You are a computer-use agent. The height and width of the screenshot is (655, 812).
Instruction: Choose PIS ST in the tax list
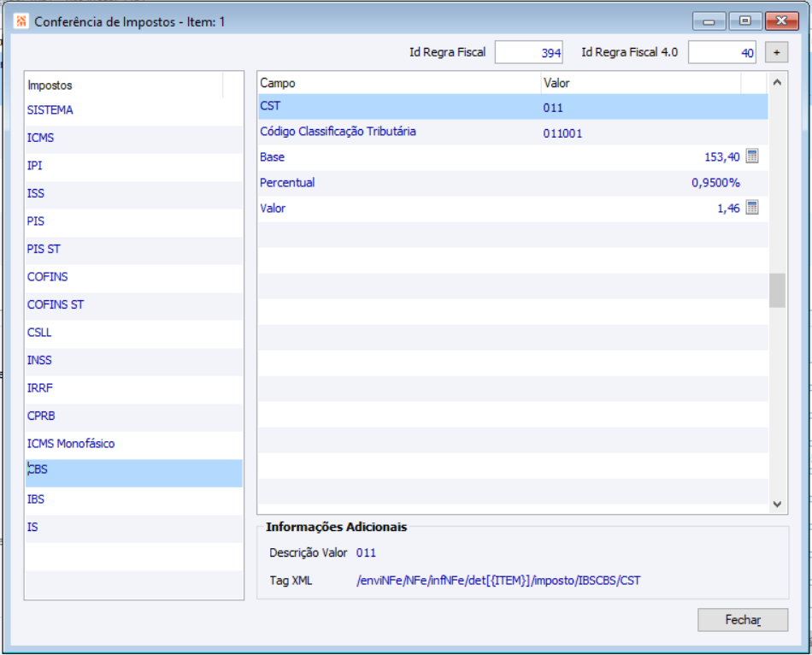(133, 249)
